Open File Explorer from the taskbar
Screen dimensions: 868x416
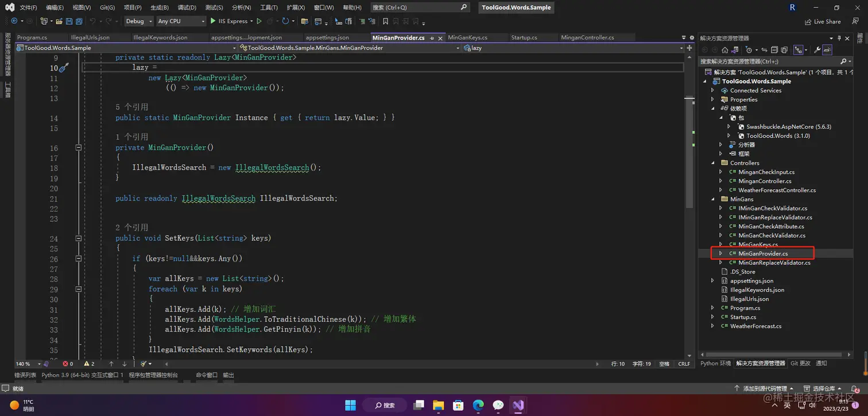coord(438,405)
